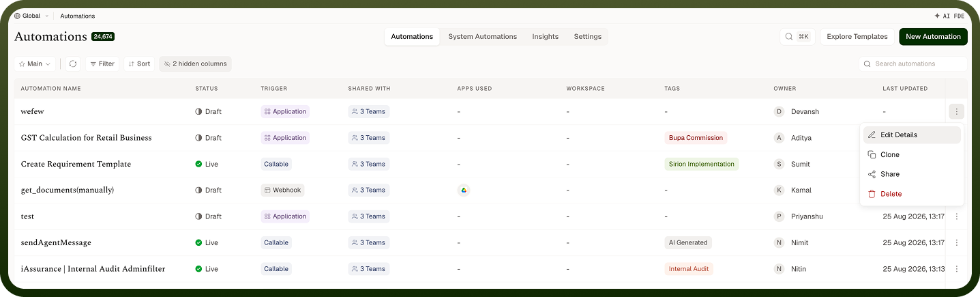Switch to the Insights tab

pyautogui.click(x=545, y=37)
